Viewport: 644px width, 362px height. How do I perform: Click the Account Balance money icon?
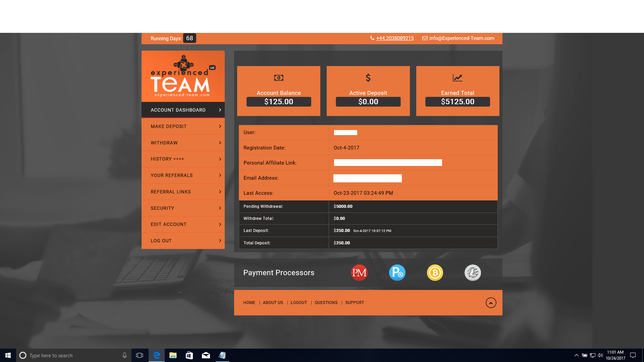pyautogui.click(x=279, y=78)
